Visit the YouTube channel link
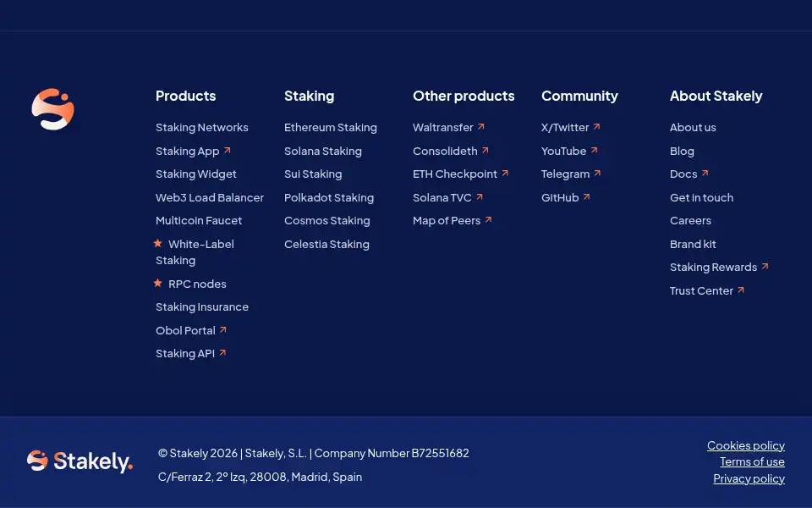This screenshot has height=508, width=812. tap(563, 152)
